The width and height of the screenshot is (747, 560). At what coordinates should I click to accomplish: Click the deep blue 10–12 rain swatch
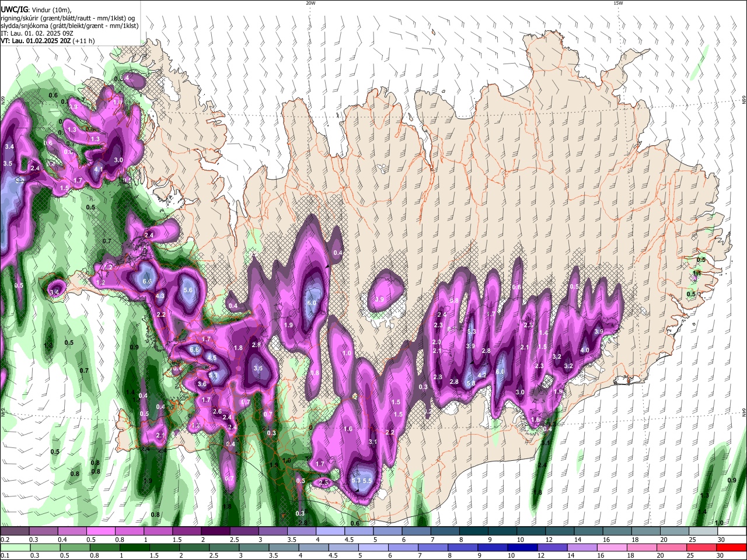pyautogui.click(x=521, y=547)
